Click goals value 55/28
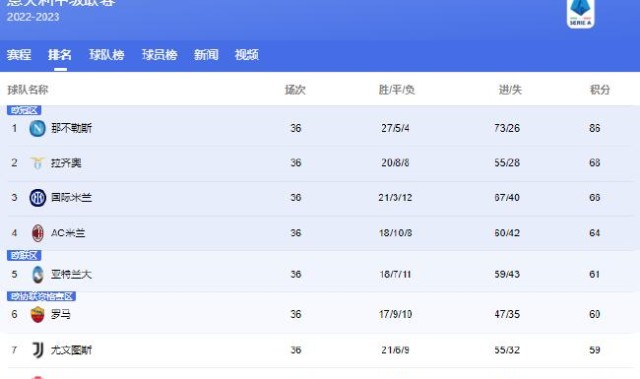This screenshot has height=379, width=640. coord(507,163)
